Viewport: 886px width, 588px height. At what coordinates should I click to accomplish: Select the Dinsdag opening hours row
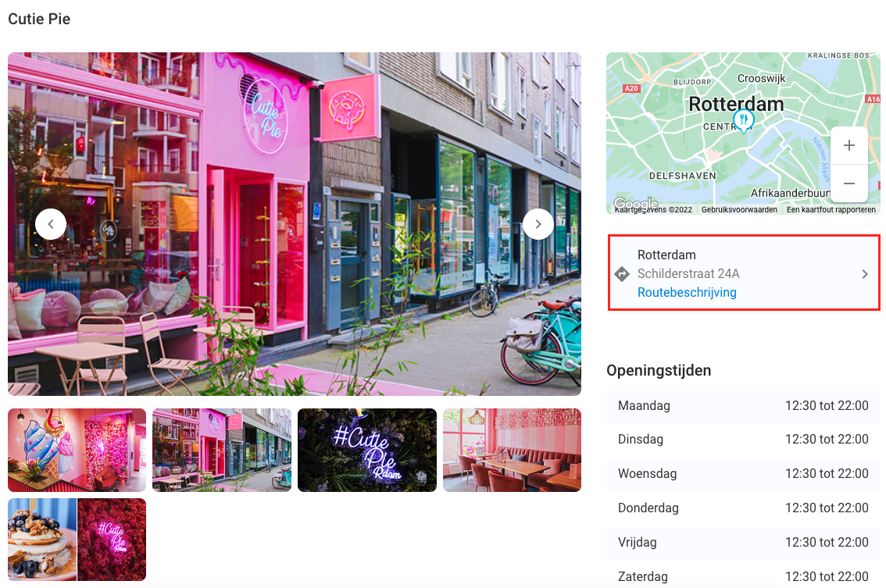coord(743,440)
